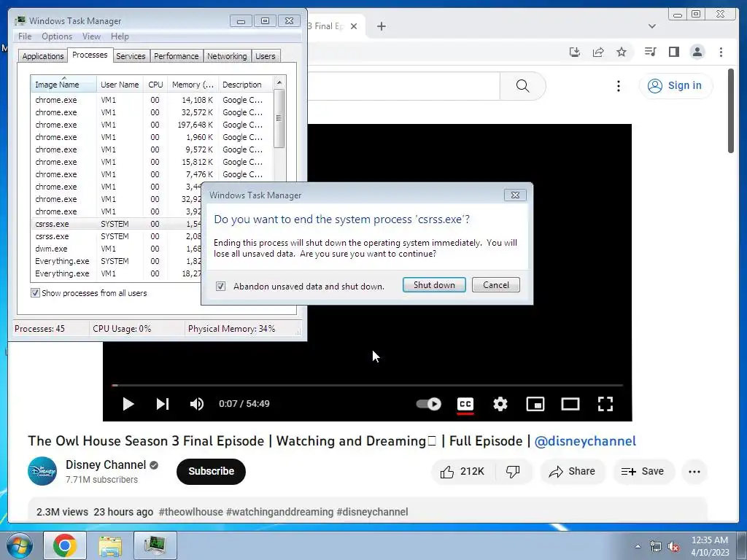Open the Windows Start menu

(x=20, y=545)
